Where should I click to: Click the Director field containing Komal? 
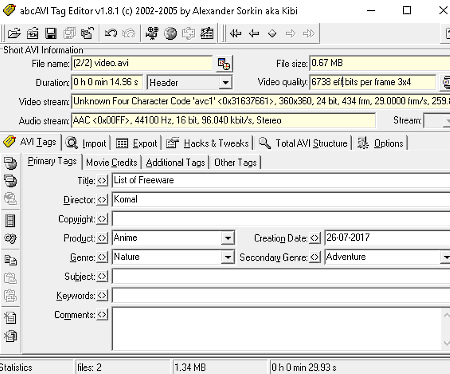[281, 199]
